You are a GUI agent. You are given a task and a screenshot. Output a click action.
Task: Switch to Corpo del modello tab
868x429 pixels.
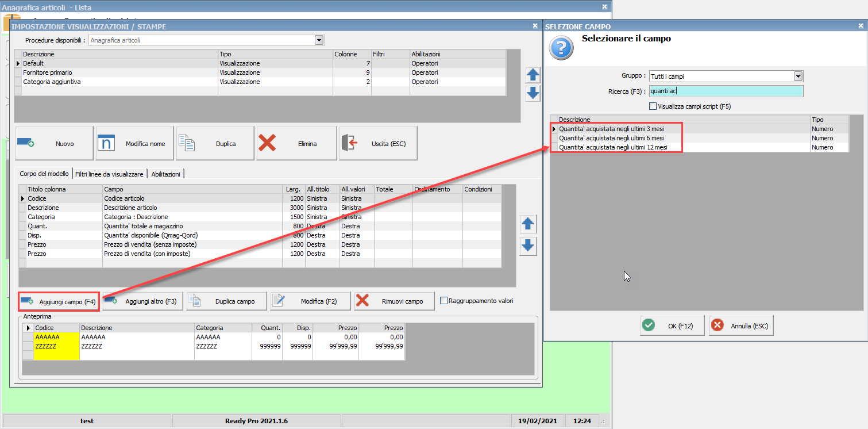[x=44, y=174]
